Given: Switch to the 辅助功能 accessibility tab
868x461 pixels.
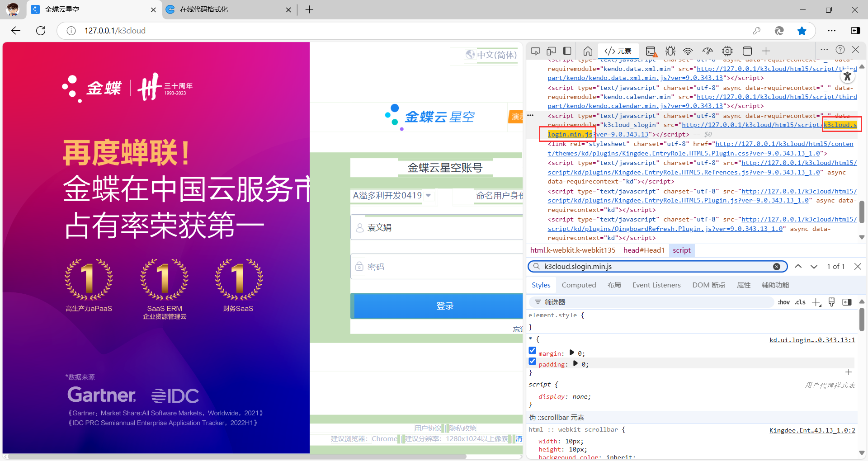Looking at the screenshot, I should [x=775, y=285].
